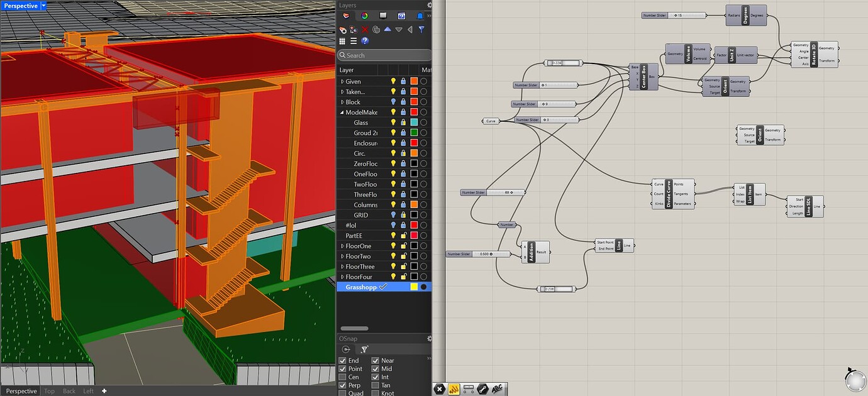868x396 pixels.
Task: Open the Layers panel gear settings
Action: (429, 5)
